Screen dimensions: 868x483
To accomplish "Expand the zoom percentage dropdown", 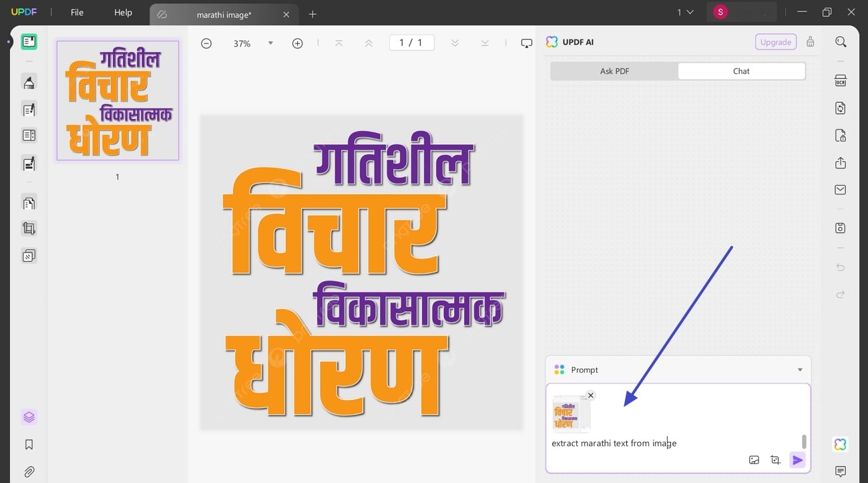I will click(x=270, y=42).
